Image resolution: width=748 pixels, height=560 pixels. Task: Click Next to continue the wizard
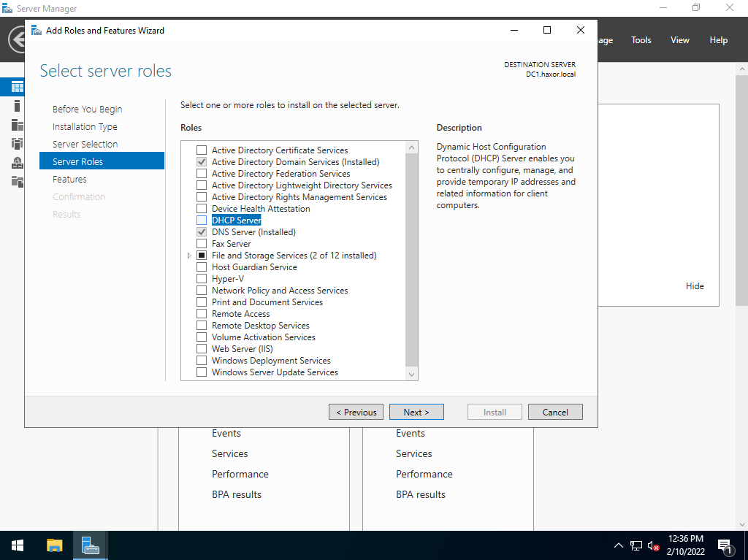pyautogui.click(x=416, y=412)
